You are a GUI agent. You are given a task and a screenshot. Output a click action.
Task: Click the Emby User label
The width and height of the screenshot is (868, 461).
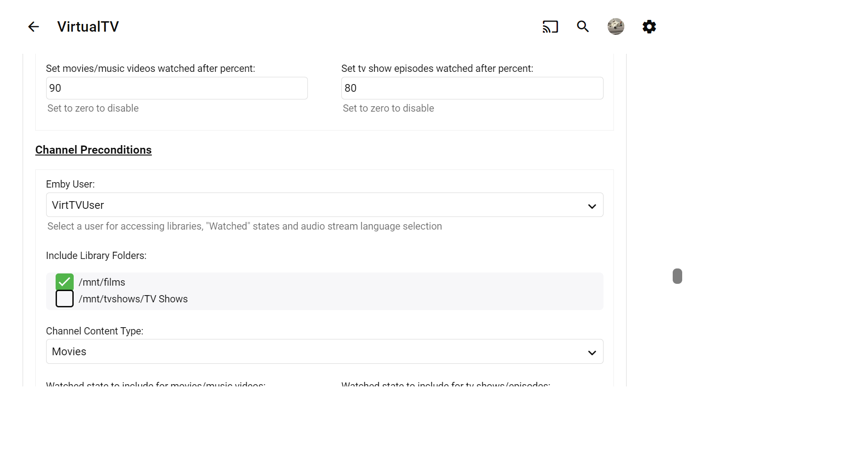[71, 184]
